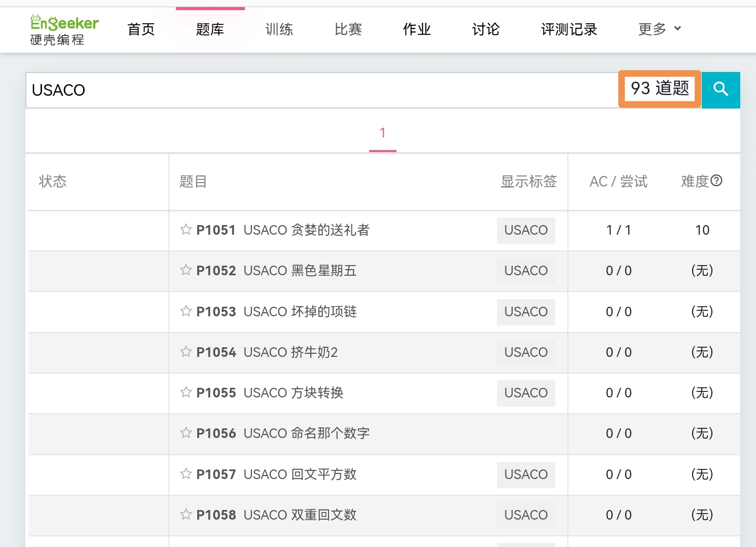
Task: Click the (无) difficulty for P1056
Action: click(x=702, y=433)
